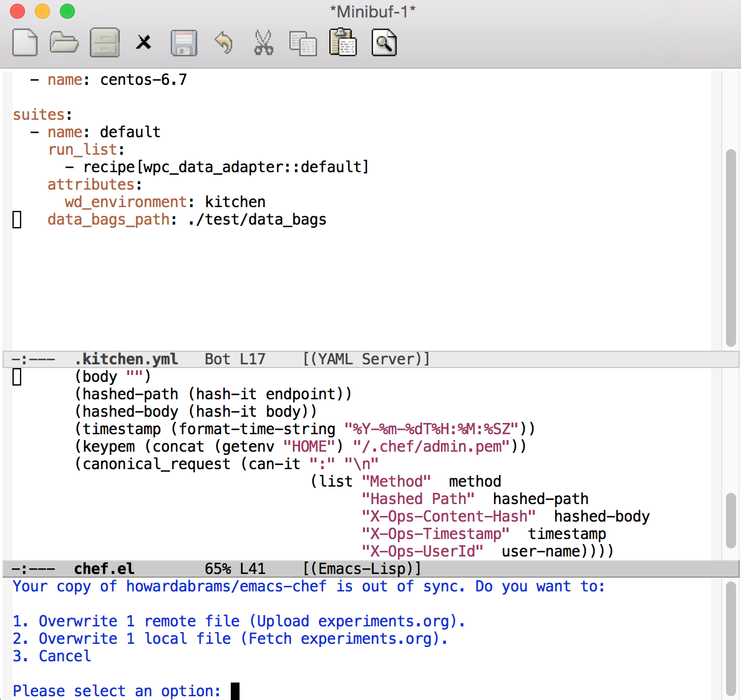
Task: Click the .kitchen.yml buffer name in the mode line
Action: (126, 359)
